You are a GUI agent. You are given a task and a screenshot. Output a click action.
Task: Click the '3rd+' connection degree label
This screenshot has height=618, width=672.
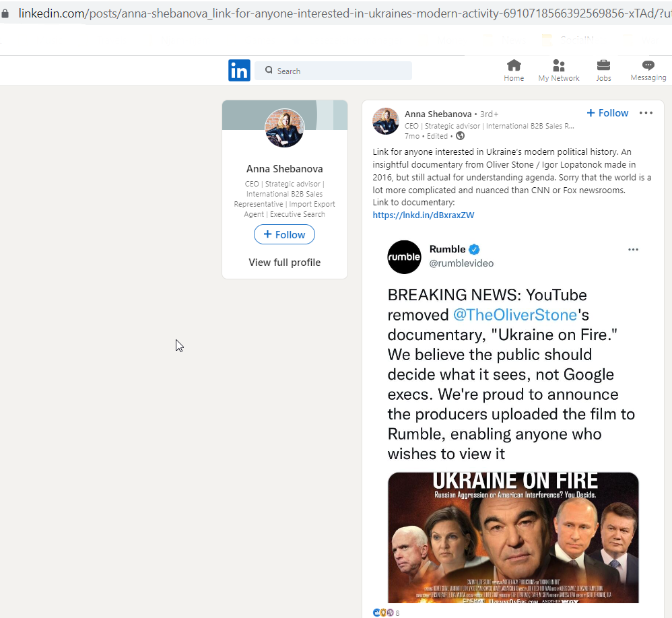click(x=489, y=114)
